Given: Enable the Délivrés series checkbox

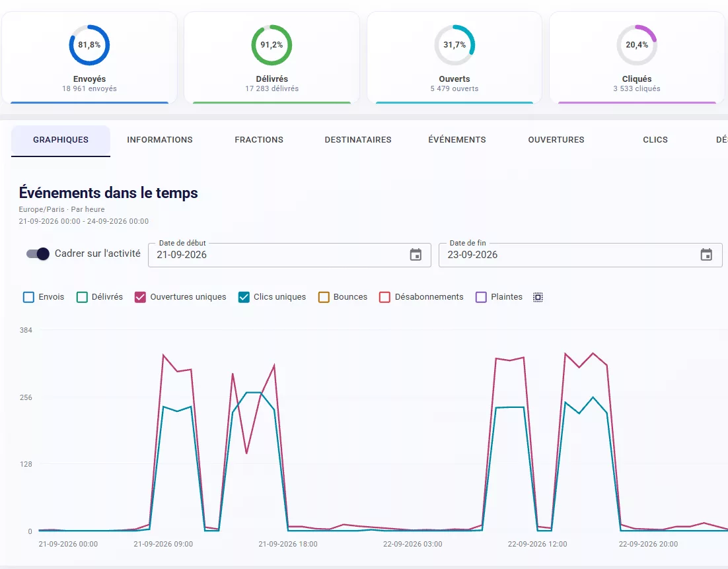Looking at the screenshot, I should pyautogui.click(x=82, y=297).
